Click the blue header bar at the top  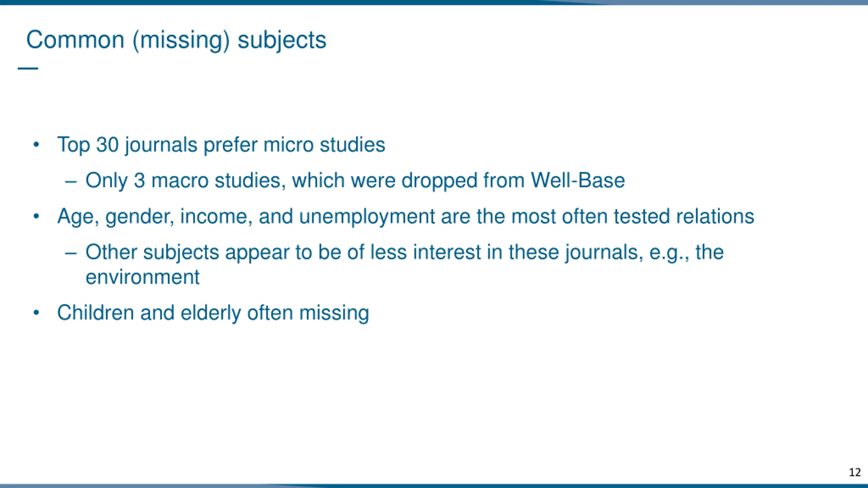coord(434,2)
